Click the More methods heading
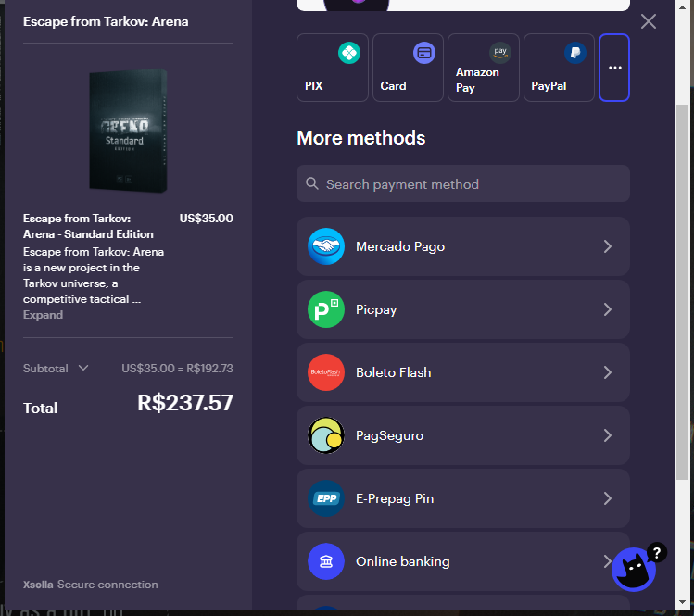 tap(361, 138)
